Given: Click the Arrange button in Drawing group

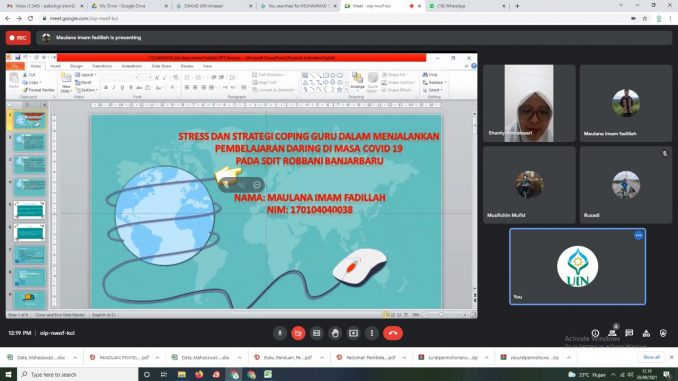Looking at the screenshot, I should point(357,81).
